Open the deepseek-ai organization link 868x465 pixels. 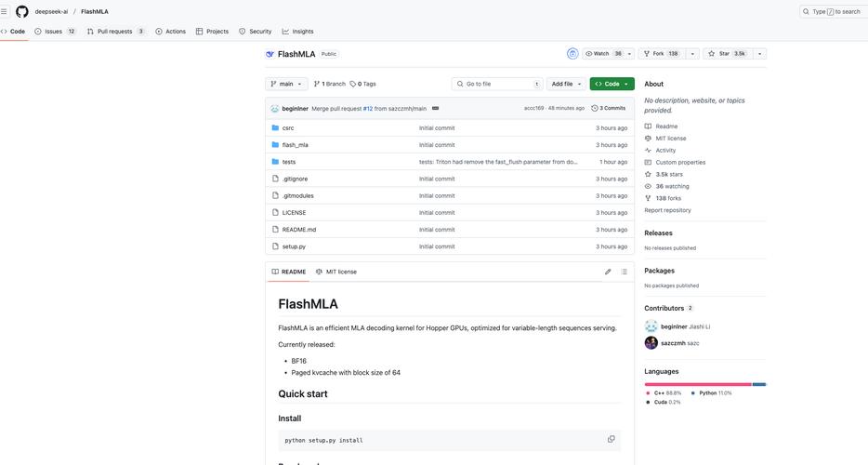pyautogui.click(x=51, y=12)
